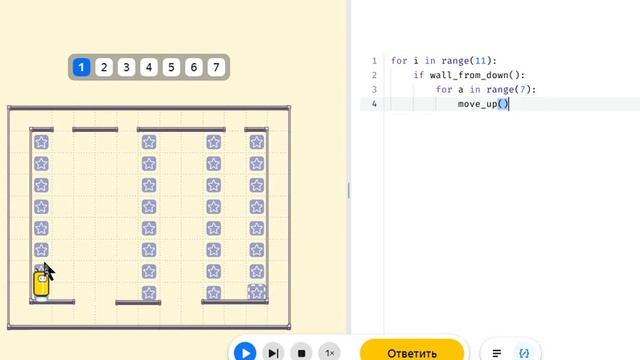640x360 pixels.
Task: Click code line 3 'for a in range(7):'
Action: (486, 89)
